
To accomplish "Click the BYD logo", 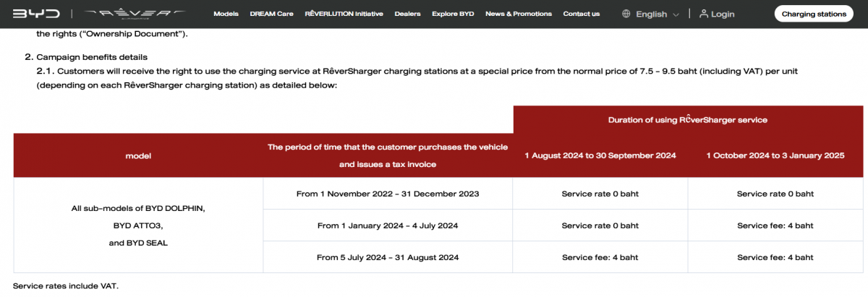I will click(x=36, y=14).
